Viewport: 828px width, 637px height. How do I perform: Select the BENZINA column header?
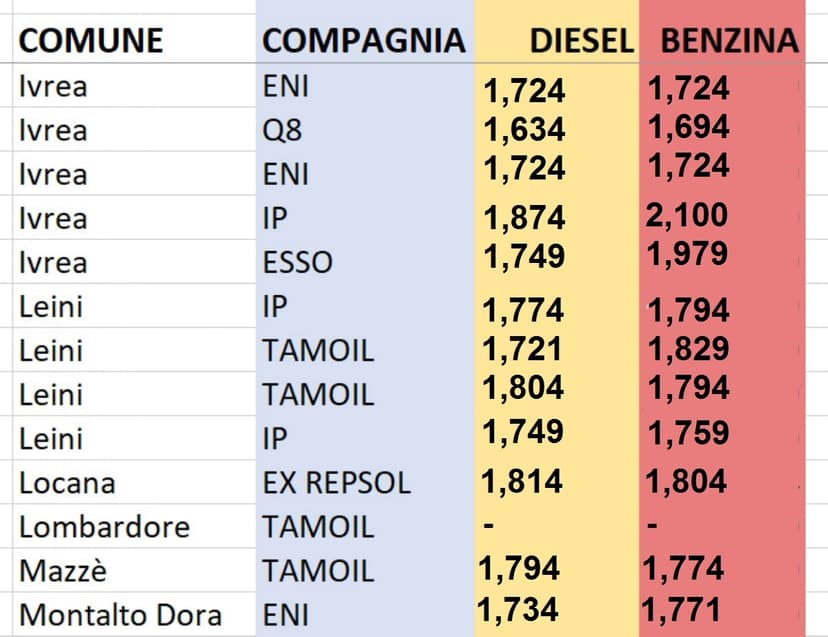click(x=731, y=40)
